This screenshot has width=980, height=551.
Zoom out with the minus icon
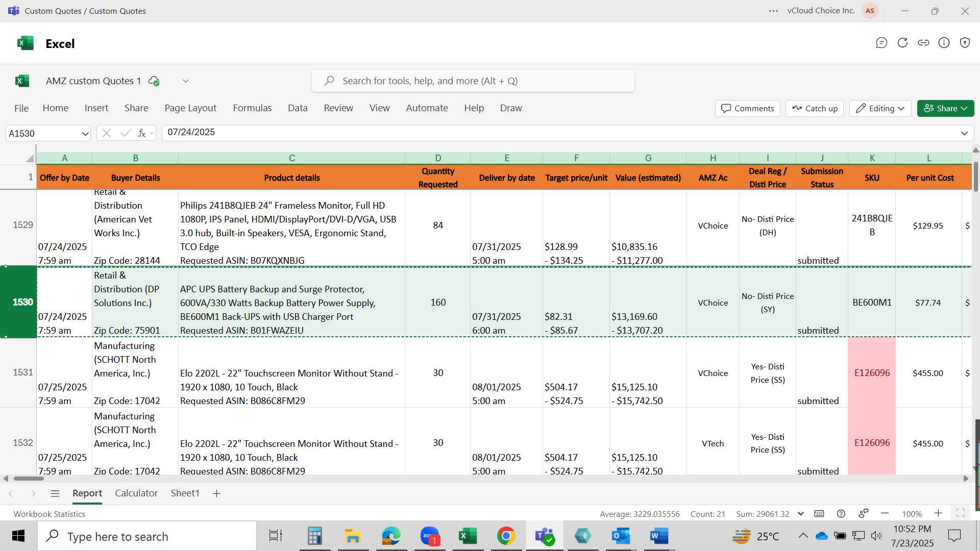click(885, 513)
